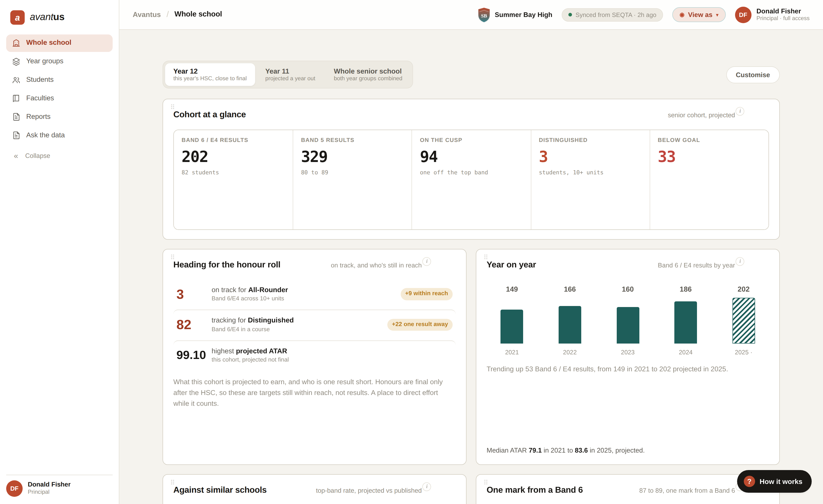The height and width of the screenshot is (504, 823).
Task: Click the Band 6 / E4 results 202 tile
Action: click(x=233, y=180)
